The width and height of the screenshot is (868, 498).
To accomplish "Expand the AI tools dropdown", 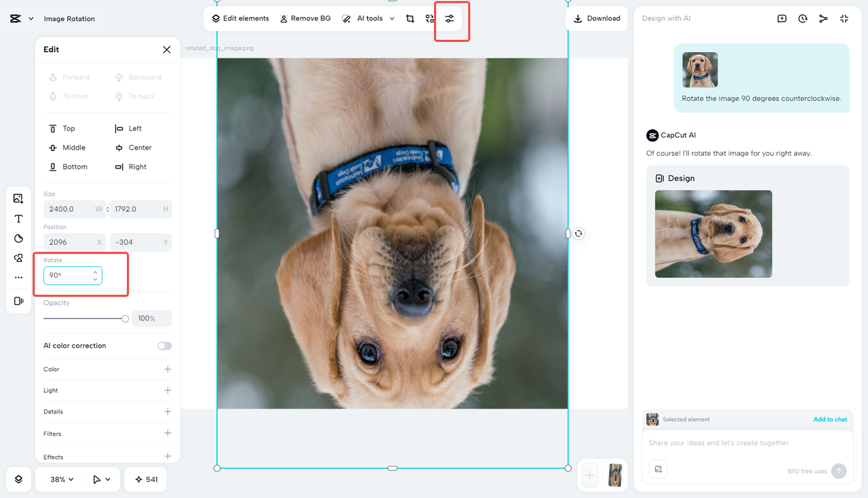I will pos(392,18).
